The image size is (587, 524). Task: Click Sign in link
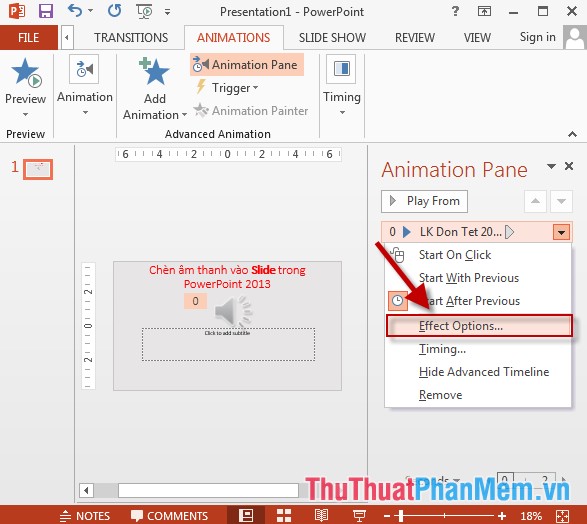point(538,37)
